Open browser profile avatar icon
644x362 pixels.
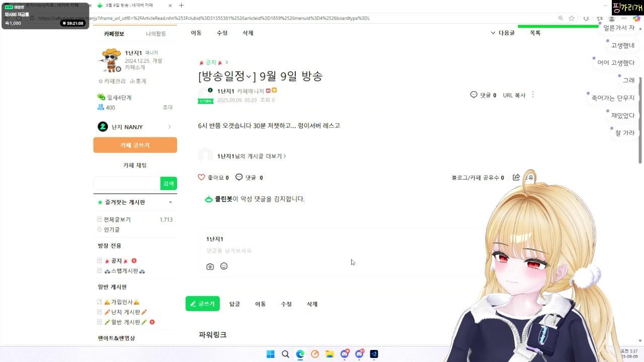612,18
